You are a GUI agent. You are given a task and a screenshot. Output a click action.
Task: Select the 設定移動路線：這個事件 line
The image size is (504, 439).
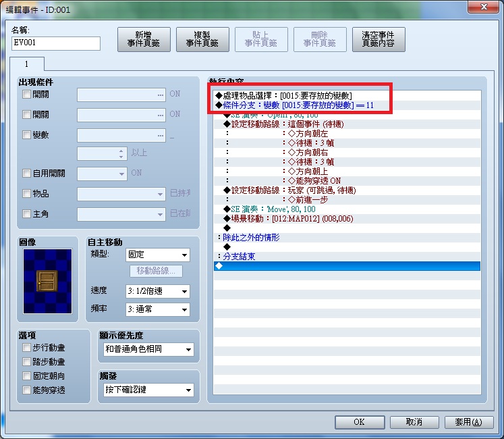[x=347, y=124]
